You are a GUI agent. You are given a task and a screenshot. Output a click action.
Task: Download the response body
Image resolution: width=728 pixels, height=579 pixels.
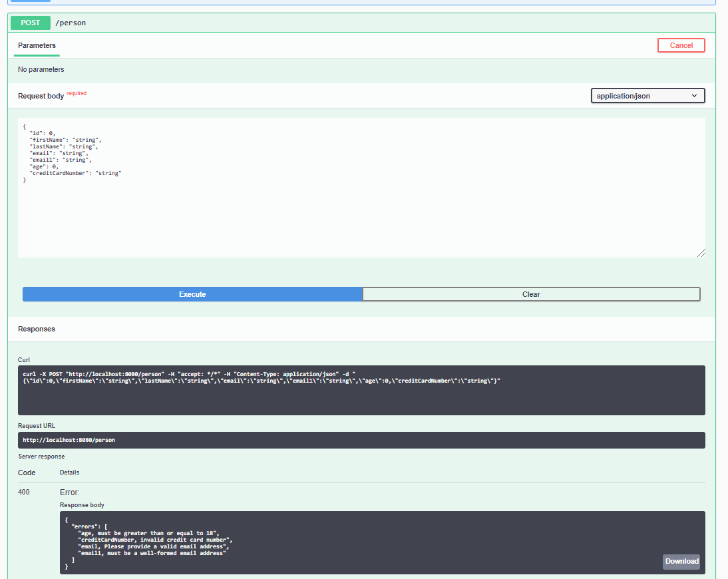coord(681,561)
